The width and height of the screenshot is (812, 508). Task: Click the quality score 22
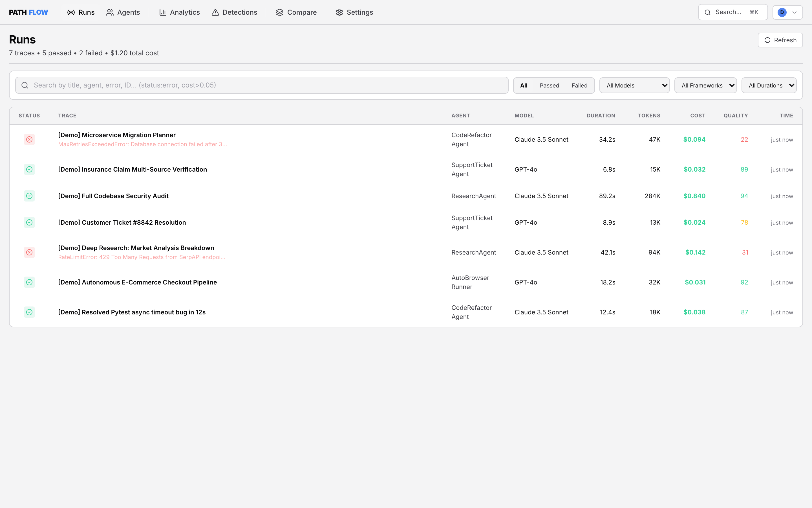(744, 139)
